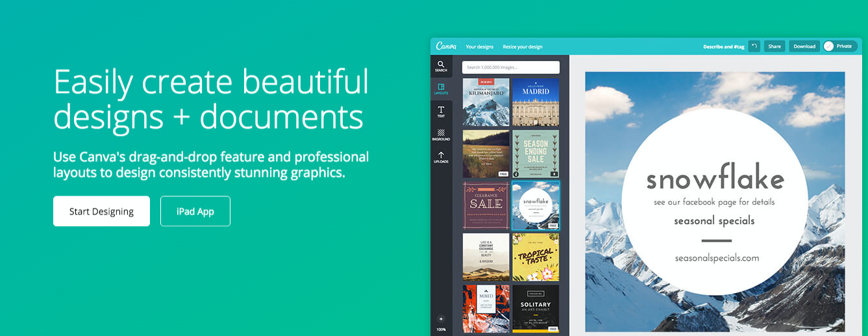The image size is (868, 336).
Task: Pick the Season Ending Sale layout thumbnail
Action: (x=535, y=153)
